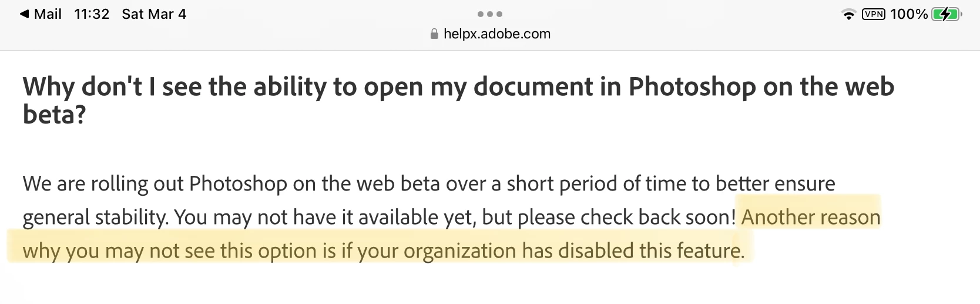Tap the Sat Mar 4 date
Viewport: 980px width, 304px height.
[x=154, y=14]
